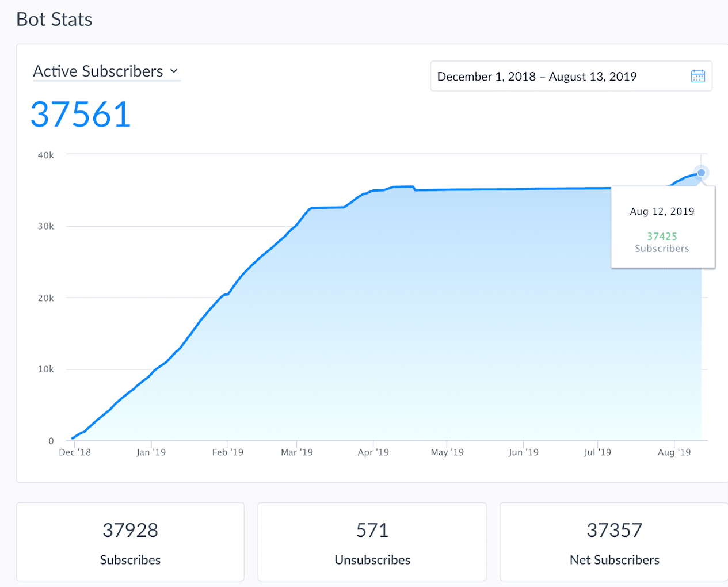Select the Jun '19 axis label
The width and height of the screenshot is (728, 587).
[x=523, y=452]
